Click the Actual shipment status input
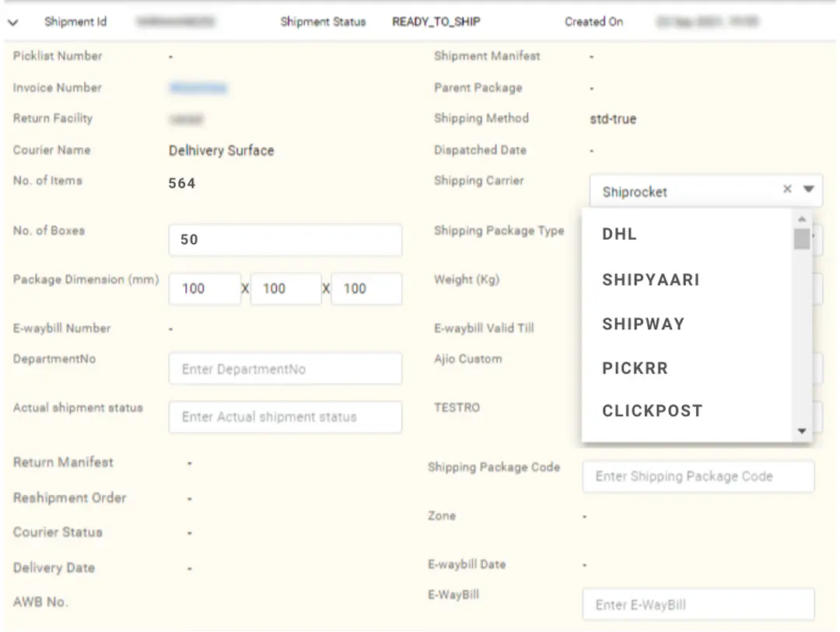Image resolution: width=840 pixels, height=632 pixels. 285,417
